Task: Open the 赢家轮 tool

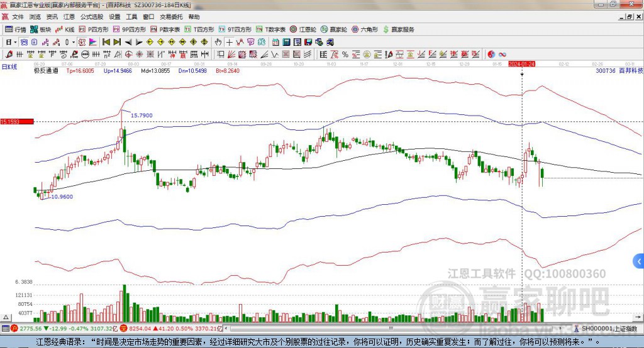Action: pyautogui.click(x=334, y=30)
